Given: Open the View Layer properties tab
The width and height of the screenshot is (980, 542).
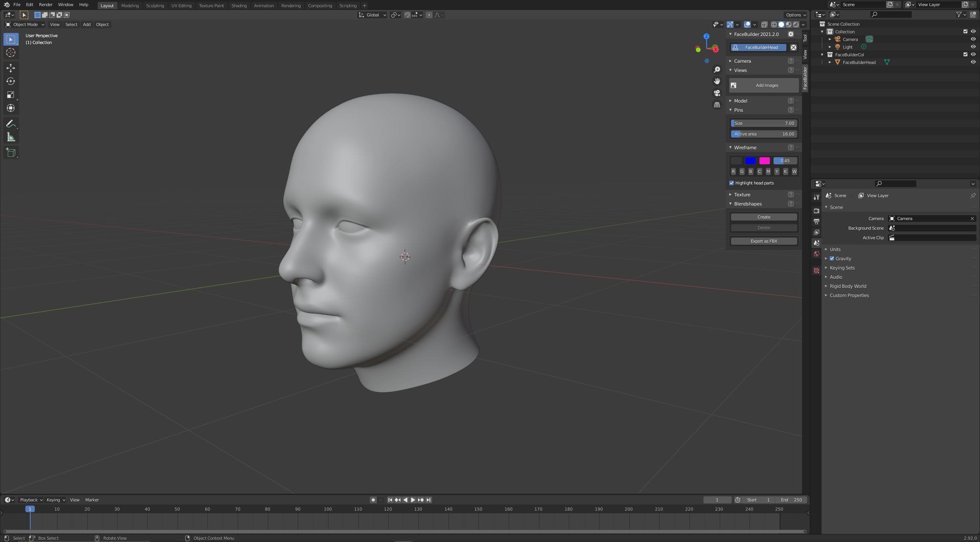Looking at the screenshot, I should tap(817, 232).
